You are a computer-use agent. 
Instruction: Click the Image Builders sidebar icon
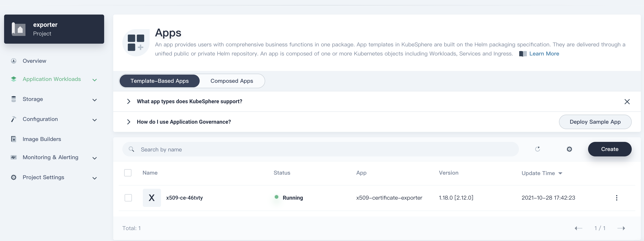14,139
